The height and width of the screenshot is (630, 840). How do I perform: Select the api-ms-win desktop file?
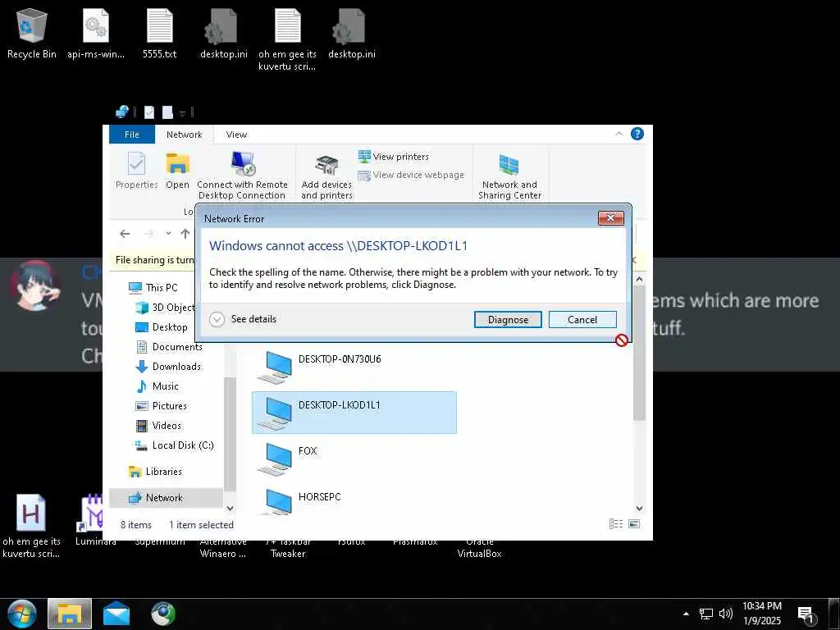[96, 33]
